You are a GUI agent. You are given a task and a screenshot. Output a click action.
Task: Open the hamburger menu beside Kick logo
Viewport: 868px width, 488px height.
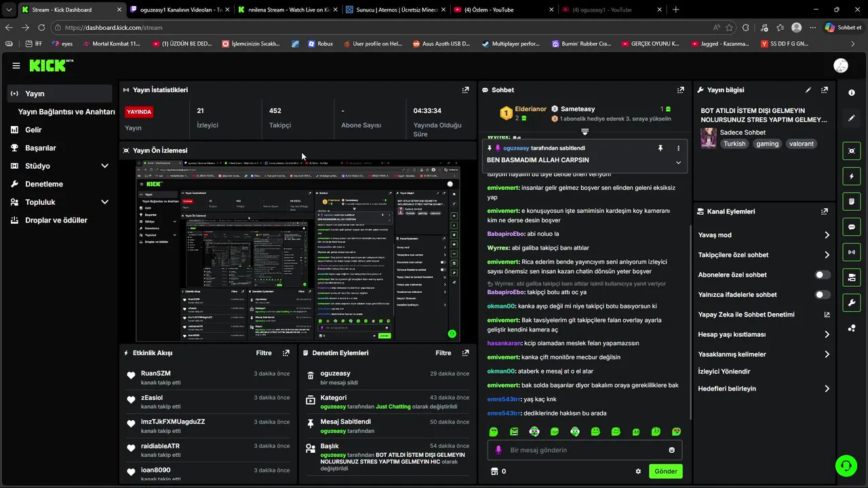(16, 66)
